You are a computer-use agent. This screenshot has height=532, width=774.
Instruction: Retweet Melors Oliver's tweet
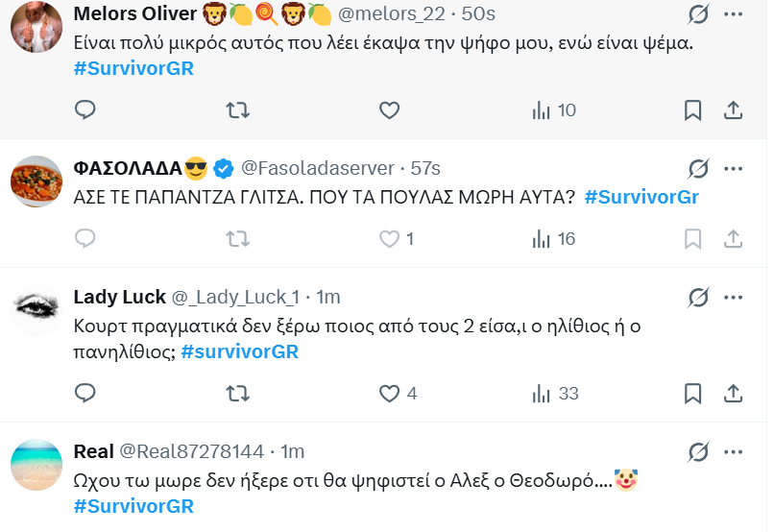pos(236,110)
